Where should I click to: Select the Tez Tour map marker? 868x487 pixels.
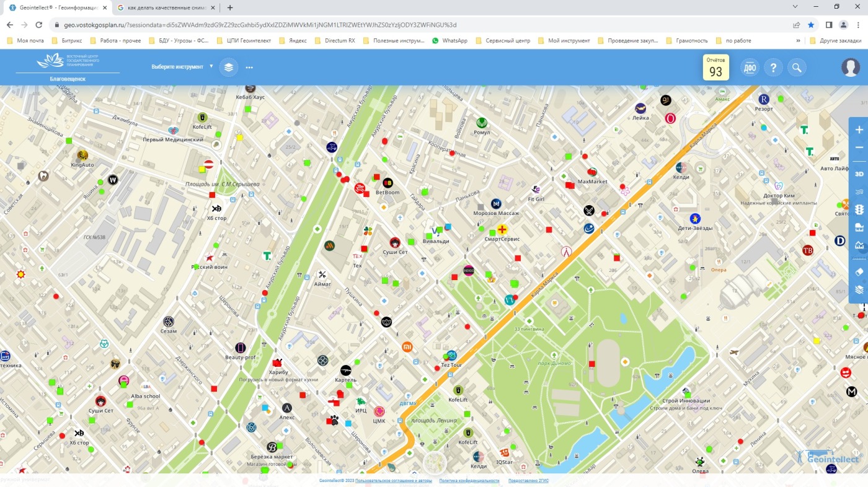[451, 356]
